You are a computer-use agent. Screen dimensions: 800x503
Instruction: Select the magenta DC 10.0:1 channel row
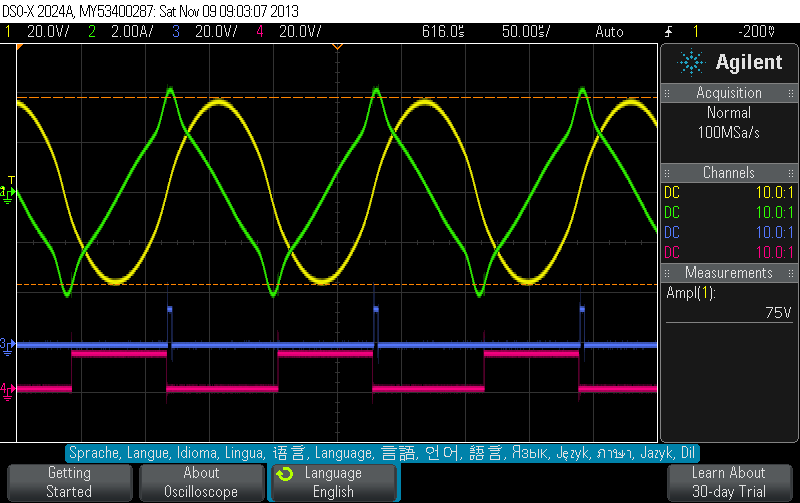coord(729,252)
